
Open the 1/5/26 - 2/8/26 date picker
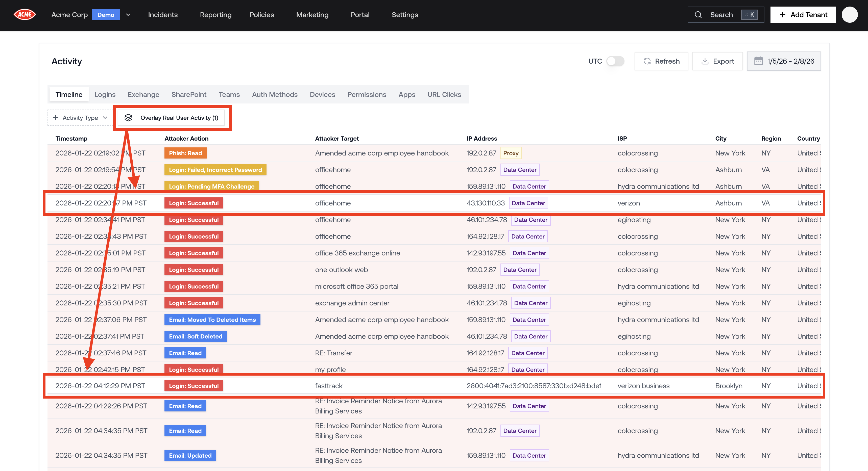pos(784,61)
